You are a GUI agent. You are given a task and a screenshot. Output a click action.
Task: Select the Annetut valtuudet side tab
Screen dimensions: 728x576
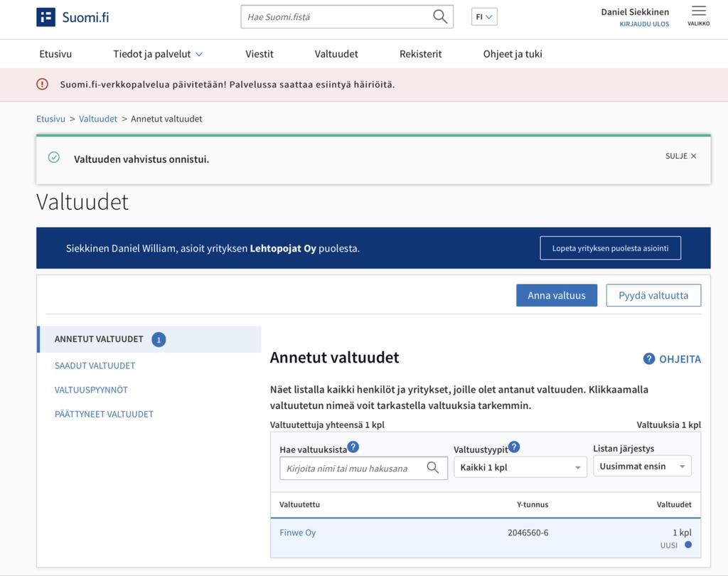point(149,339)
